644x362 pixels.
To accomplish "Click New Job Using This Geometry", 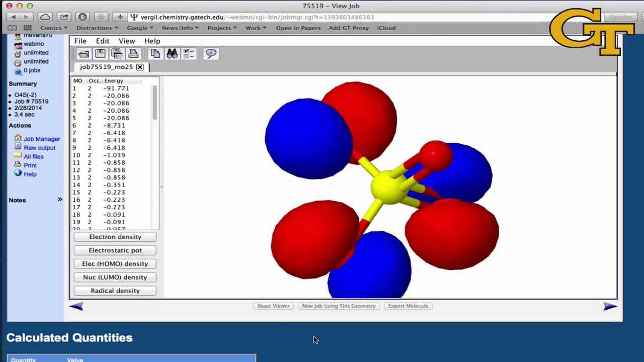I will tap(339, 306).
